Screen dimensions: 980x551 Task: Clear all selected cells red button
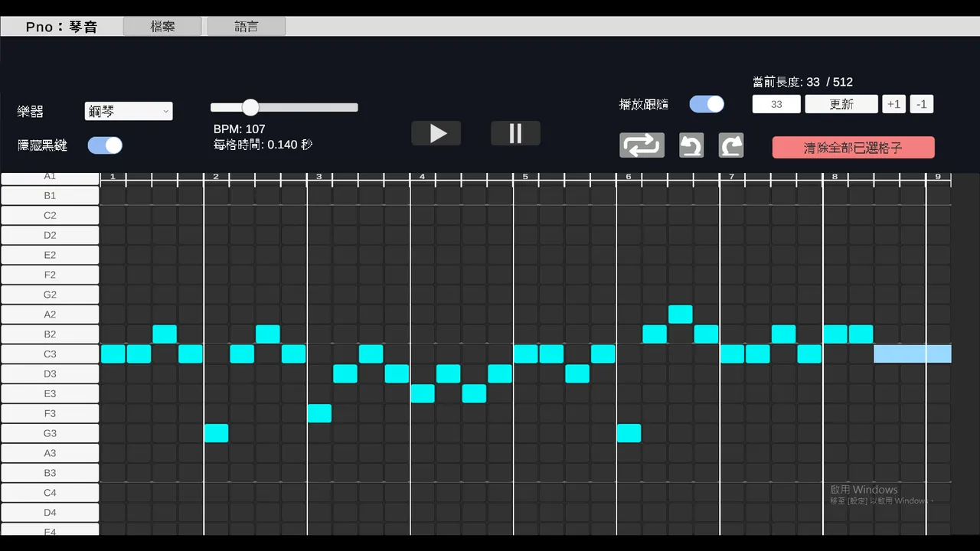coord(853,148)
